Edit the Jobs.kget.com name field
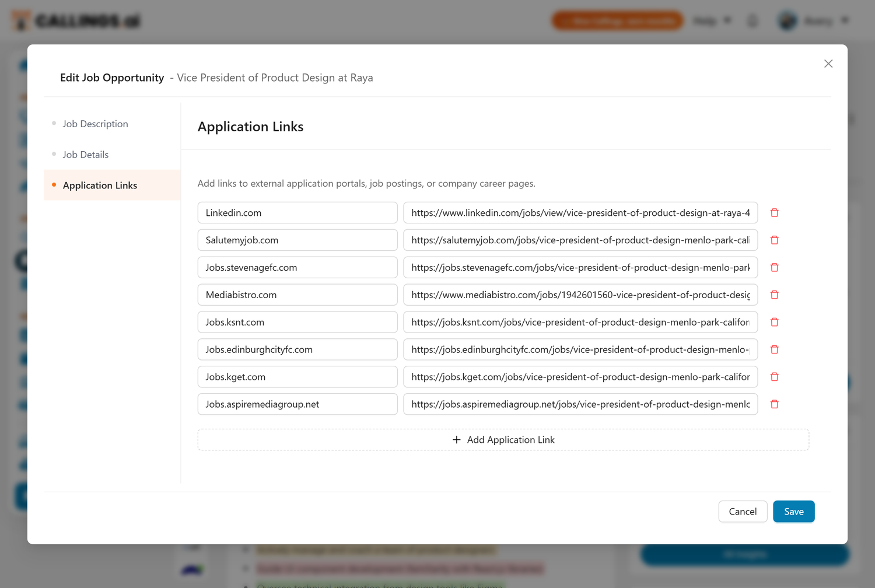This screenshot has width=875, height=588. coord(297,377)
